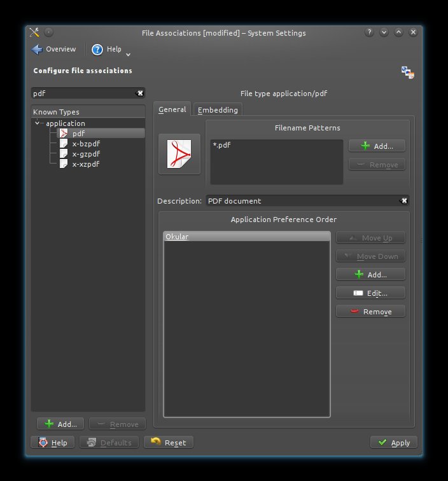This screenshot has width=448, height=481.
Task: Click the PDF file type icon button
Action: pyautogui.click(x=179, y=154)
